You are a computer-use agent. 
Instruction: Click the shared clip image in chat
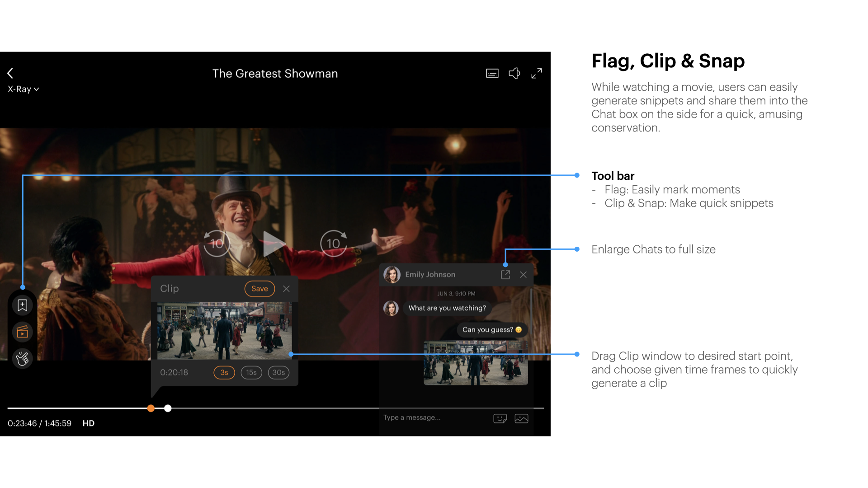tap(476, 363)
